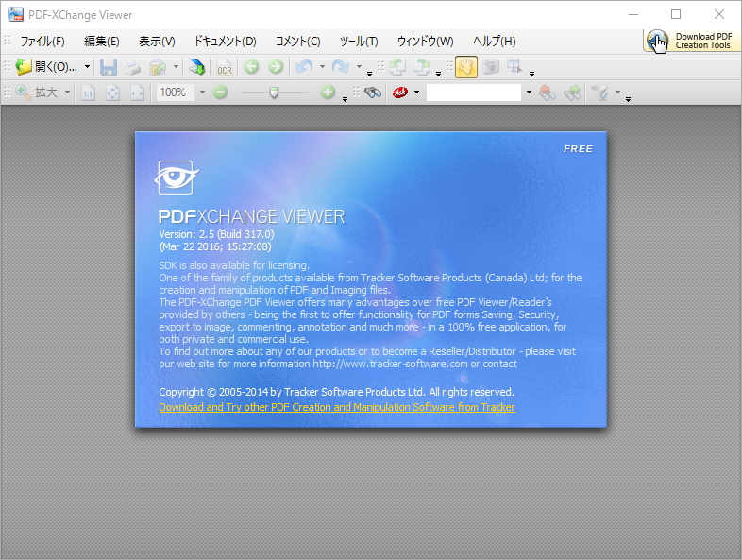Click the red Ask search provider icon
The width and height of the screenshot is (742, 560).
[400, 93]
